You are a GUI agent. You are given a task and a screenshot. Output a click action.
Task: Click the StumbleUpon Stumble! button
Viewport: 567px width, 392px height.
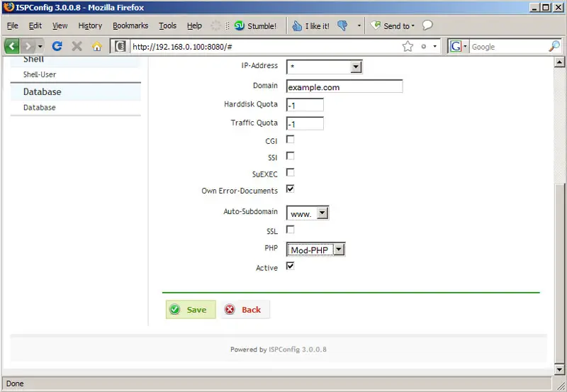pos(255,26)
